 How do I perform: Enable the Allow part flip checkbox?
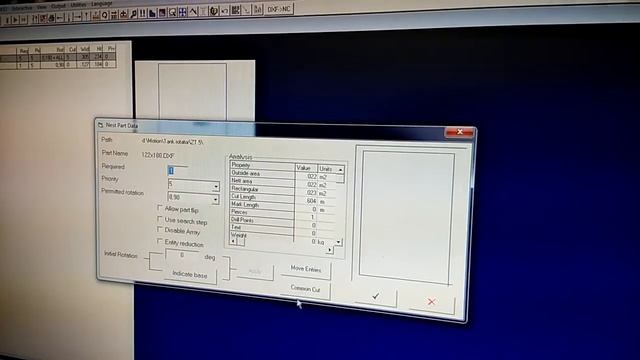click(x=160, y=208)
